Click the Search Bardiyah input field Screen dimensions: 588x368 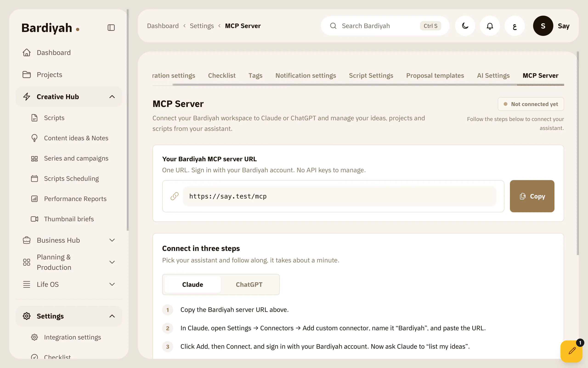tap(385, 26)
